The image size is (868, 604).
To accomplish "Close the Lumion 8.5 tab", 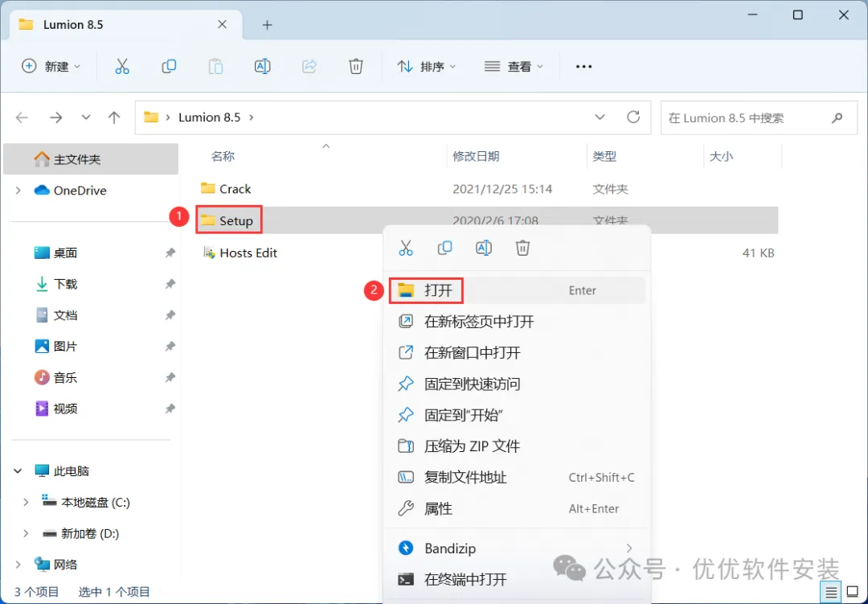I will pos(222,24).
